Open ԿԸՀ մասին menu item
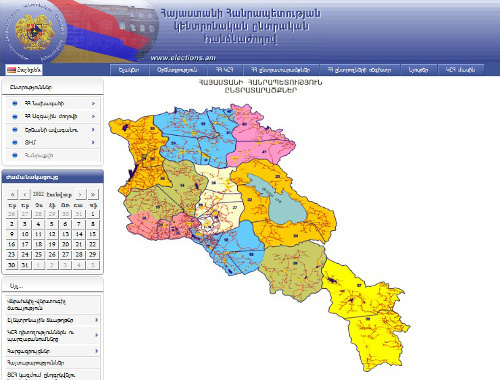 click(460, 70)
